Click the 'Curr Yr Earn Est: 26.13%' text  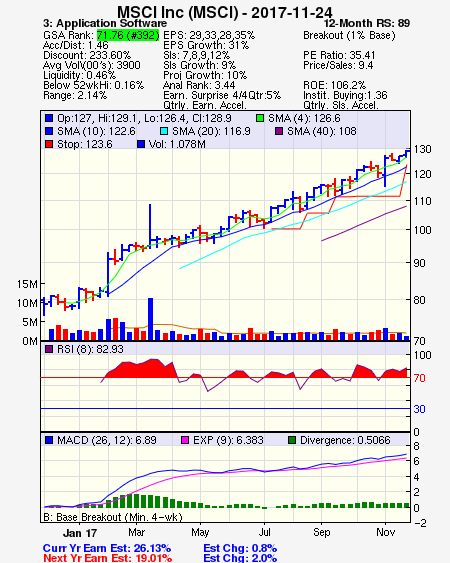[x=107, y=548]
